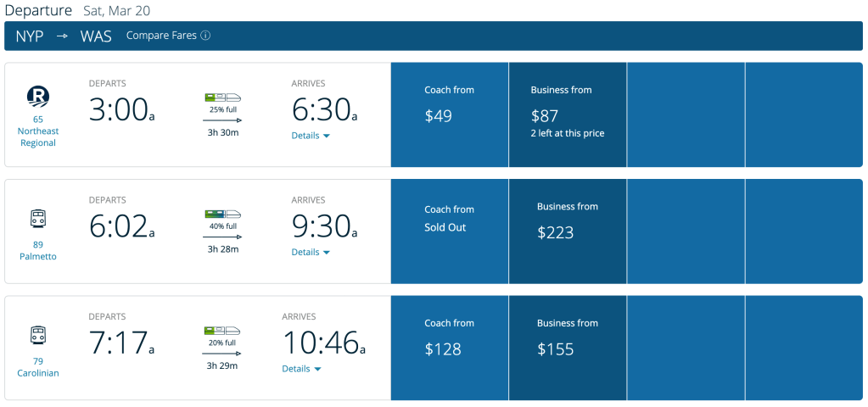Expand Details for the 9:30a arrival

[x=311, y=253]
